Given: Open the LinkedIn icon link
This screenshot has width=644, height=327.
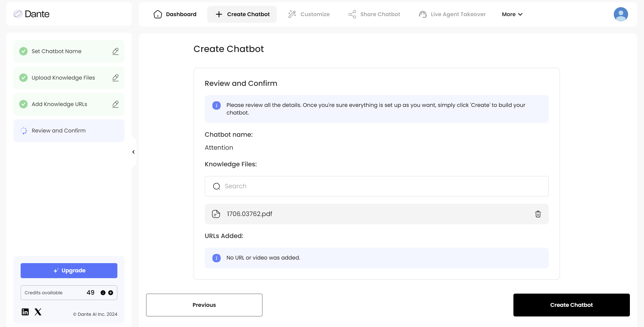Looking at the screenshot, I should click(x=25, y=312).
